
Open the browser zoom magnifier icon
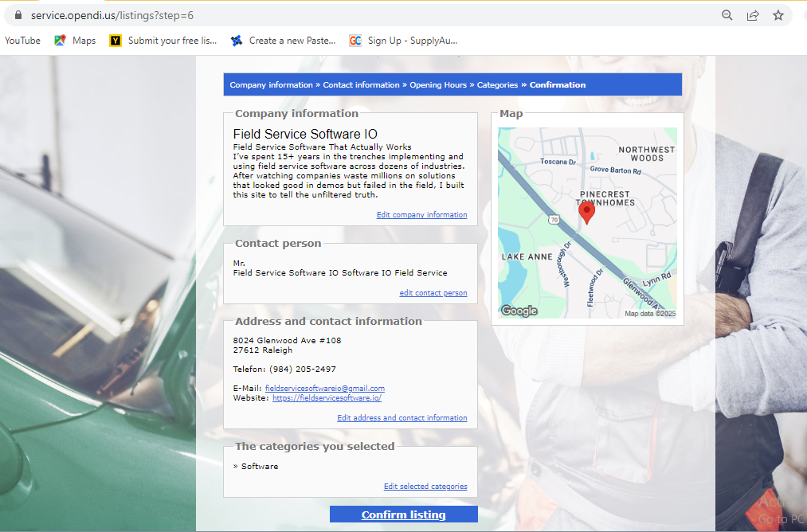(727, 15)
